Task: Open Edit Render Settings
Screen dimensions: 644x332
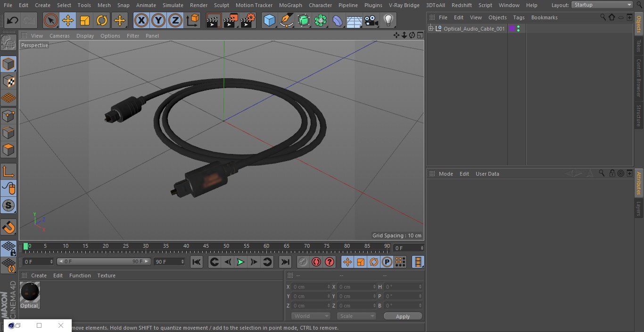Action: [248, 20]
